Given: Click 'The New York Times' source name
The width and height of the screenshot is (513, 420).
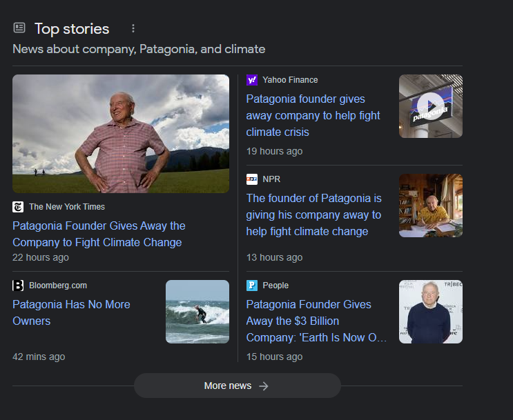Looking at the screenshot, I should (67, 207).
